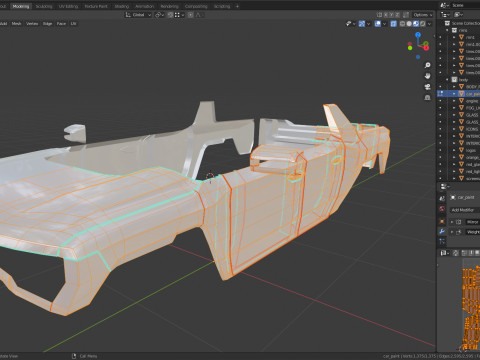
Task: Open the Face menu
Action: (x=61, y=24)
